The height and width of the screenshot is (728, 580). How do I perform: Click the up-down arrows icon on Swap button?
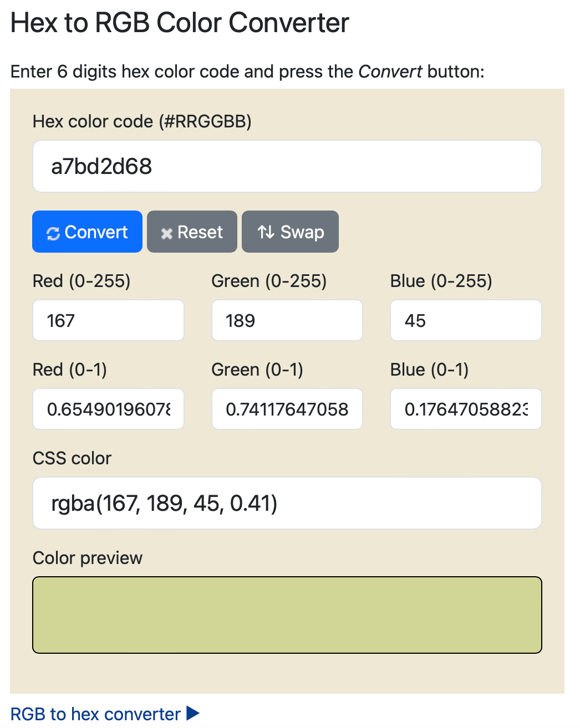coord(266,232)
